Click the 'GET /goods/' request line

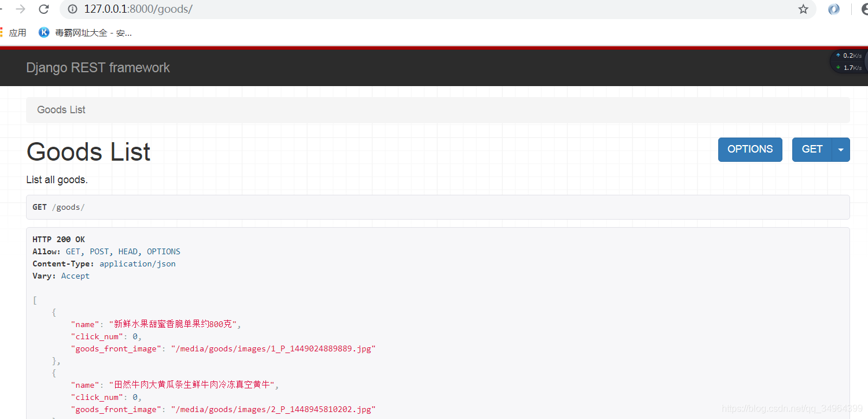pos(58,207)
